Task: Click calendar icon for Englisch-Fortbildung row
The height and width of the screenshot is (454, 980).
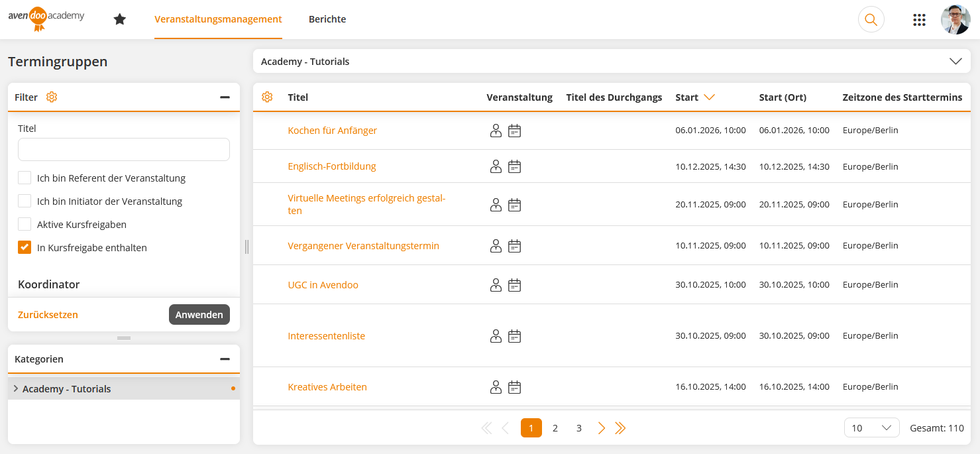Action: [515, 167]
